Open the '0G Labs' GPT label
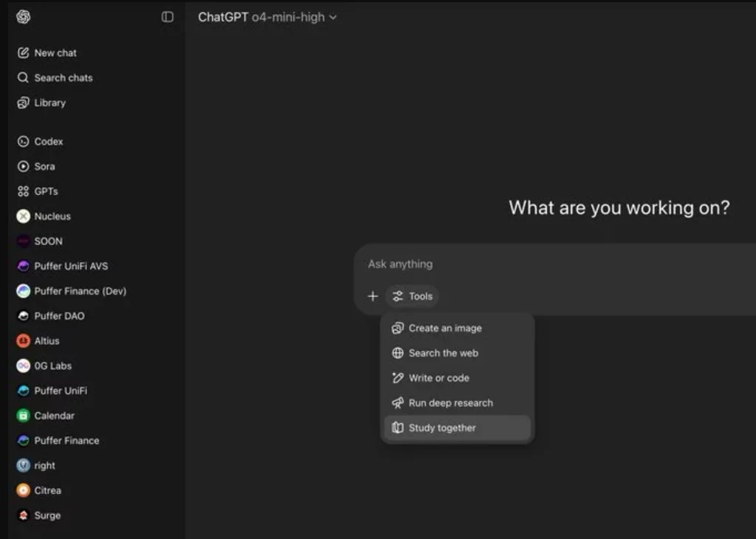This screenshot has width=756, height=539. (x=53, y=366)
